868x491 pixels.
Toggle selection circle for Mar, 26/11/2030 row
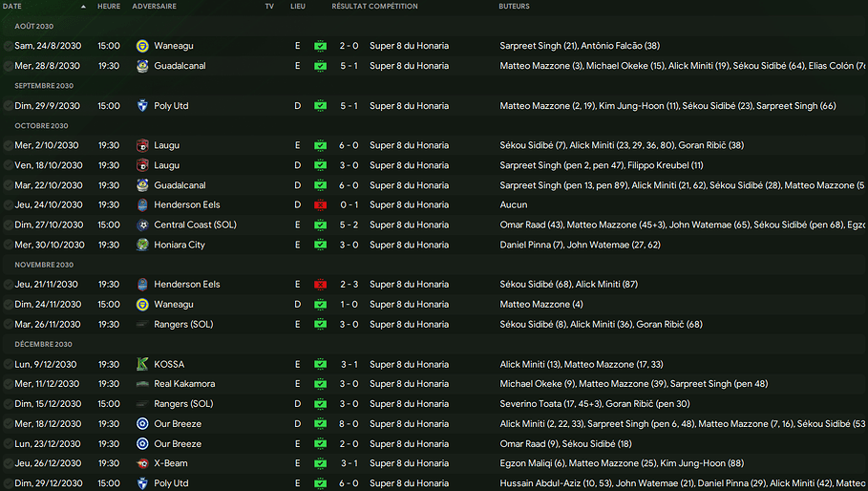click(x=9, y=325)
